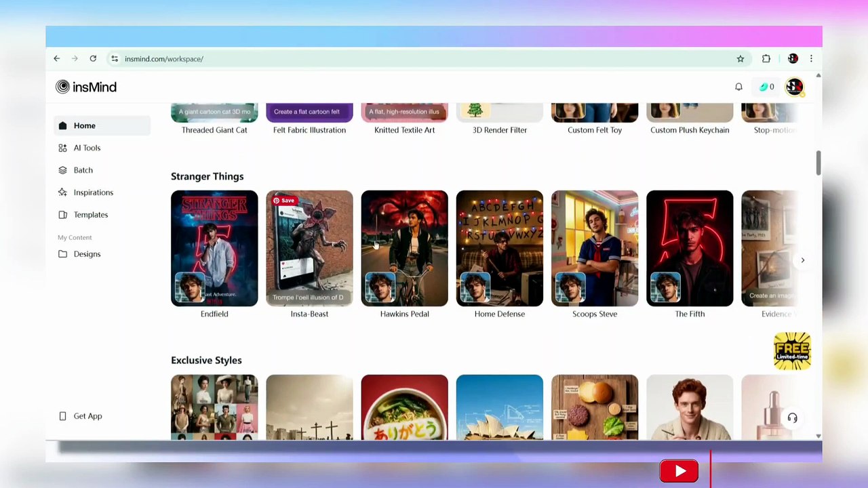Click the "Threaded Giant Cat" label
The width and height of the screenshot is (868, 488).
(x=214, y=130)
